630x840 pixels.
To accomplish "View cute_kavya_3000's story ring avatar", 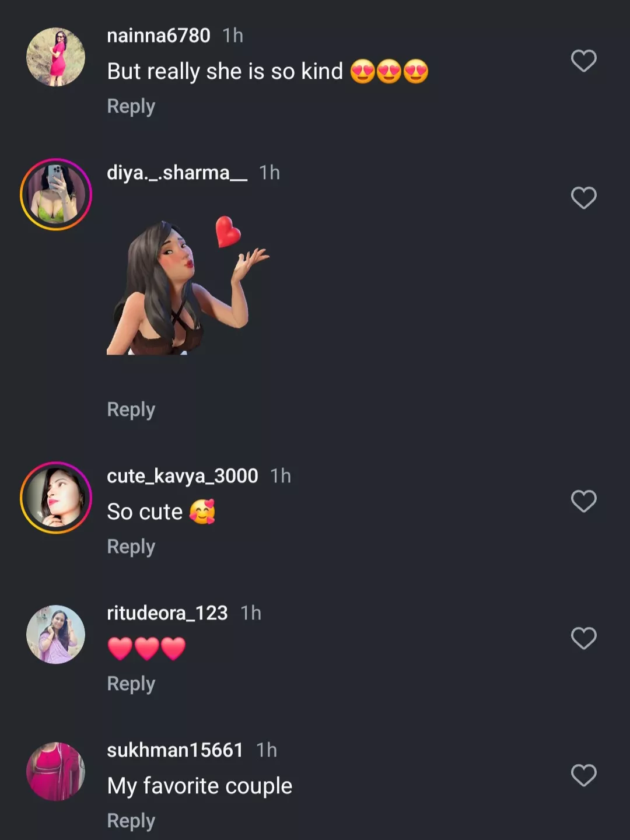I will click(x=56, y=498).
